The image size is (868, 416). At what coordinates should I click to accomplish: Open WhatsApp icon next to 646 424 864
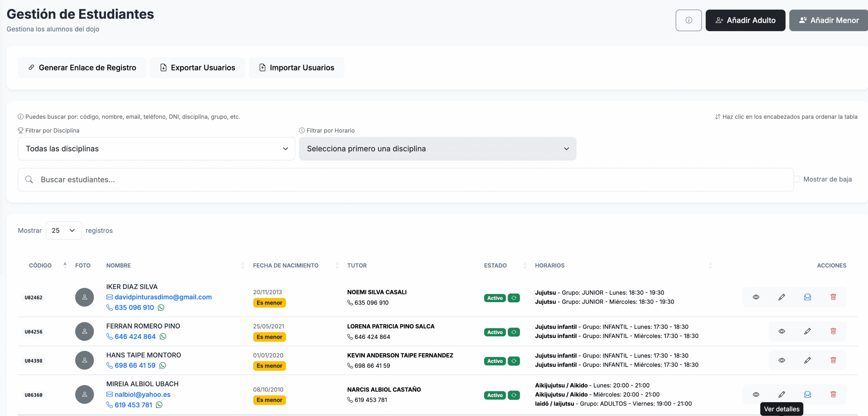point(163,337)
